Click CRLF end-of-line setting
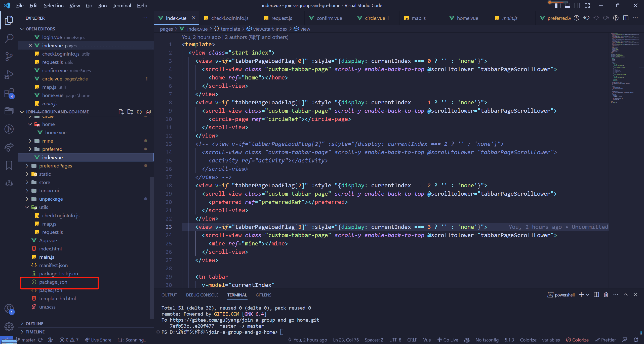Viewport: 644px width, 344px height. coord(412,340)
